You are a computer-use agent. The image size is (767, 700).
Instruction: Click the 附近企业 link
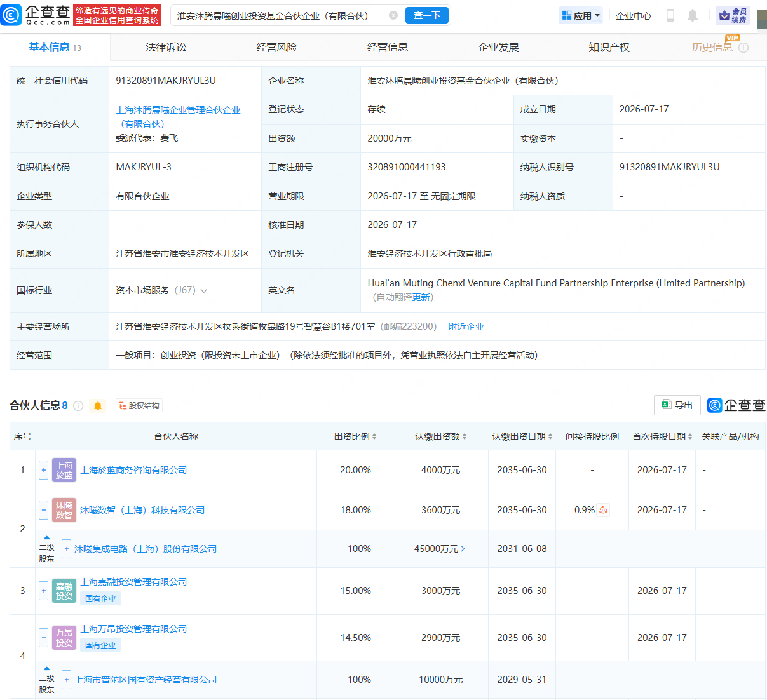pos(466,326)
